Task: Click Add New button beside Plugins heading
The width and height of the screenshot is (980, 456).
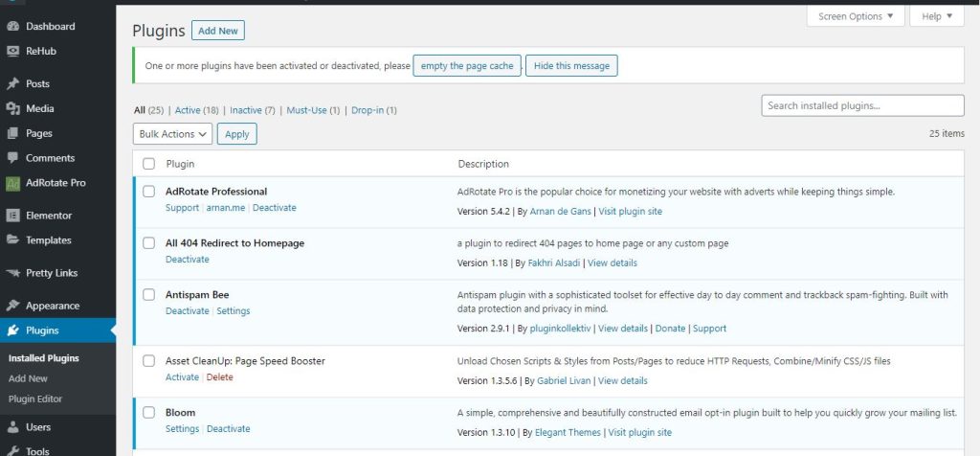Action: coord(218,31)
